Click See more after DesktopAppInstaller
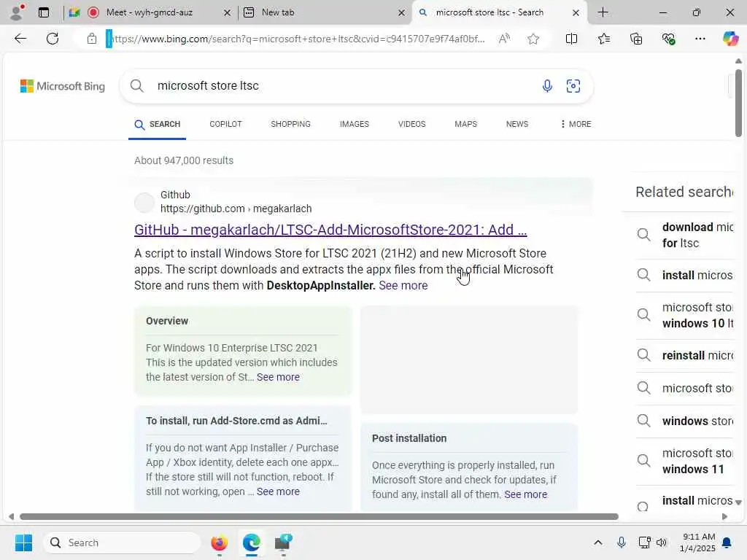Viewport: 747px width, 560px height. pos(403,285)
